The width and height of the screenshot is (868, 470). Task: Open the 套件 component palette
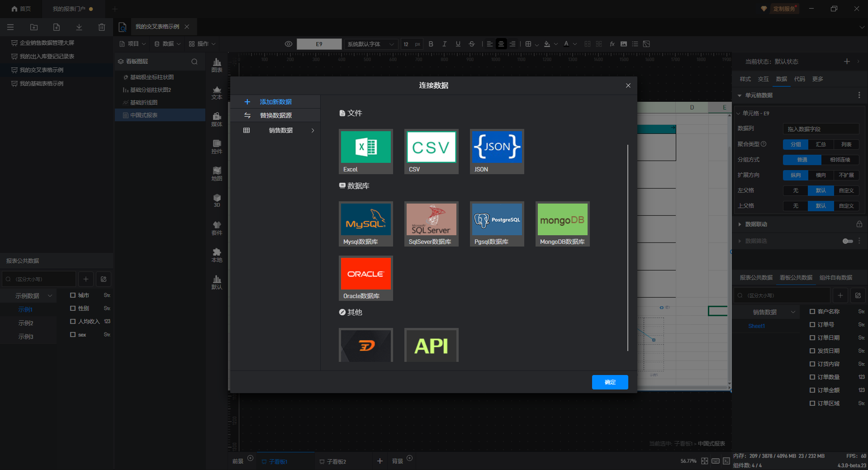pos(217,228)
